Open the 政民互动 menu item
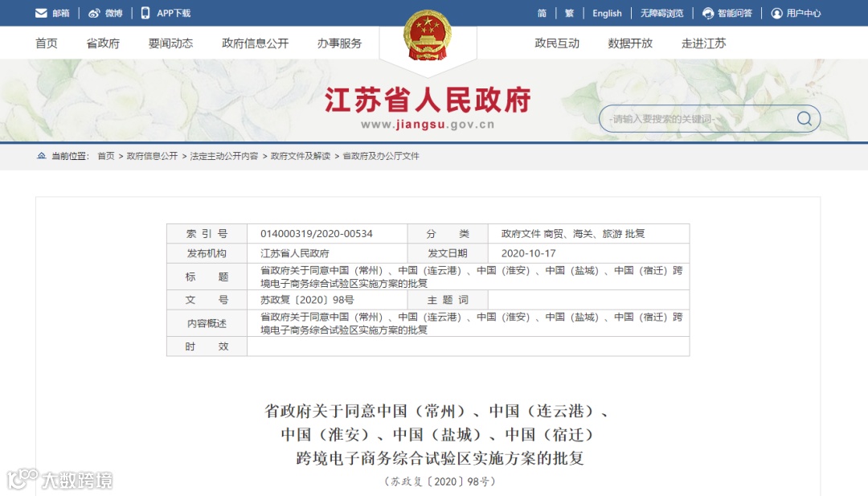The height and width of the screenshot is (496, 868). (557, 43)
